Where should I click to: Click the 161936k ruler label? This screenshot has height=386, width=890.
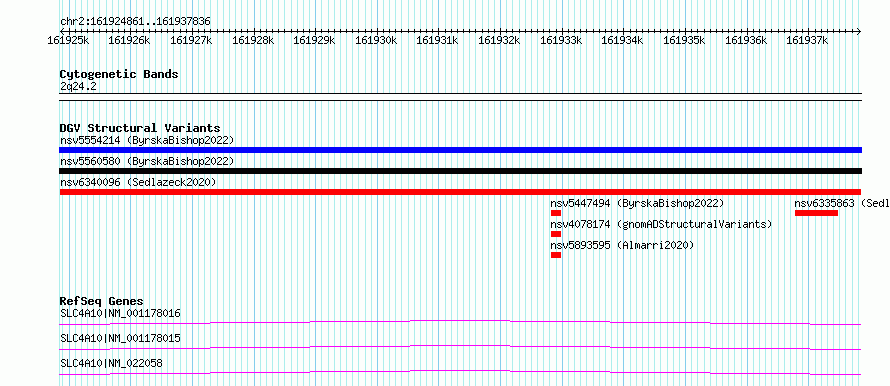pyautogui.click(x=746, y=40)
